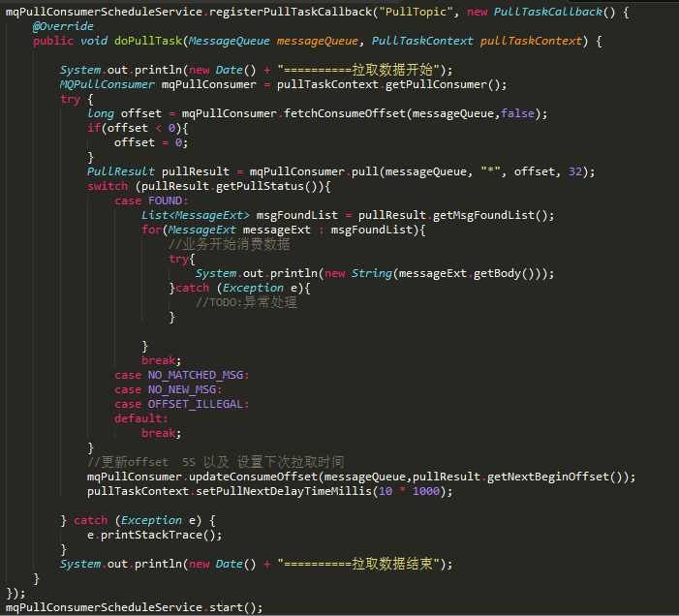Click the getPullStatus() call
This screenshot has width=679, height=616.
266,186
